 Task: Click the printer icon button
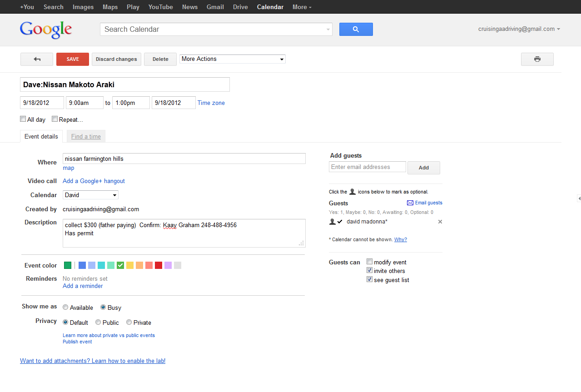[x=537, y=59]
